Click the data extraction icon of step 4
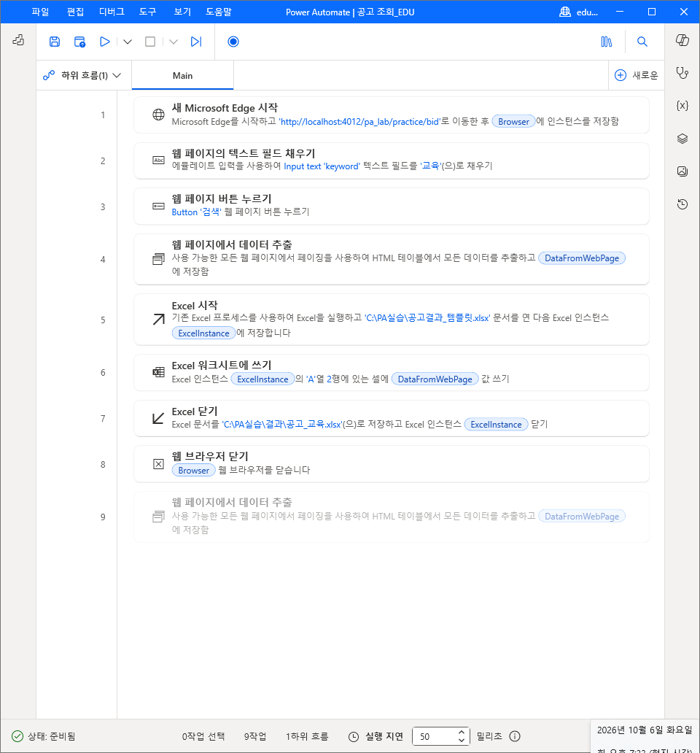This screenshot has width=700, height=753. click(158, 259)
